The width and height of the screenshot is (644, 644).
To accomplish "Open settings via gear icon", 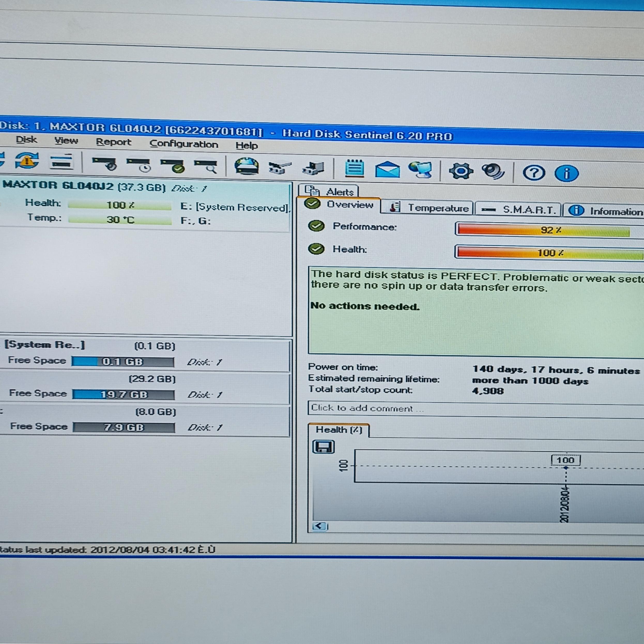I will tap(461, 171).
